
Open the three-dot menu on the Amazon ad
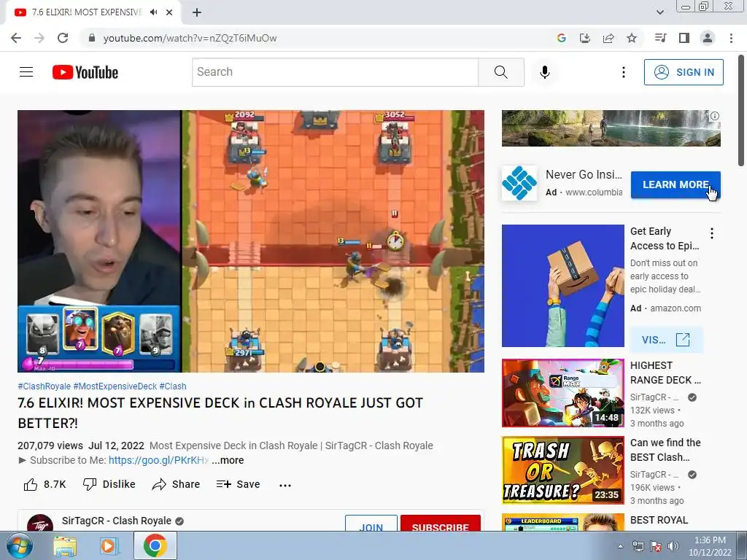coord(711,233)
